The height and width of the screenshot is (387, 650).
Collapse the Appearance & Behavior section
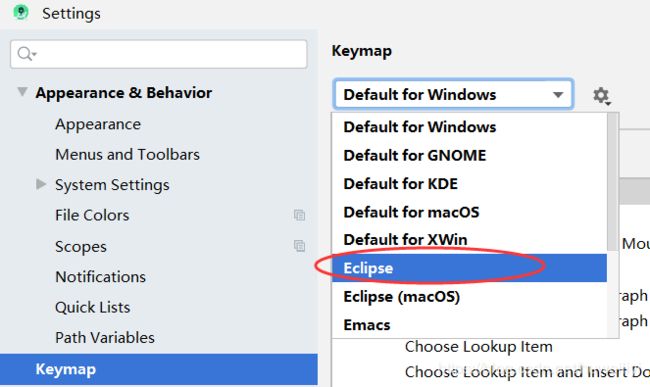point(22,92)
